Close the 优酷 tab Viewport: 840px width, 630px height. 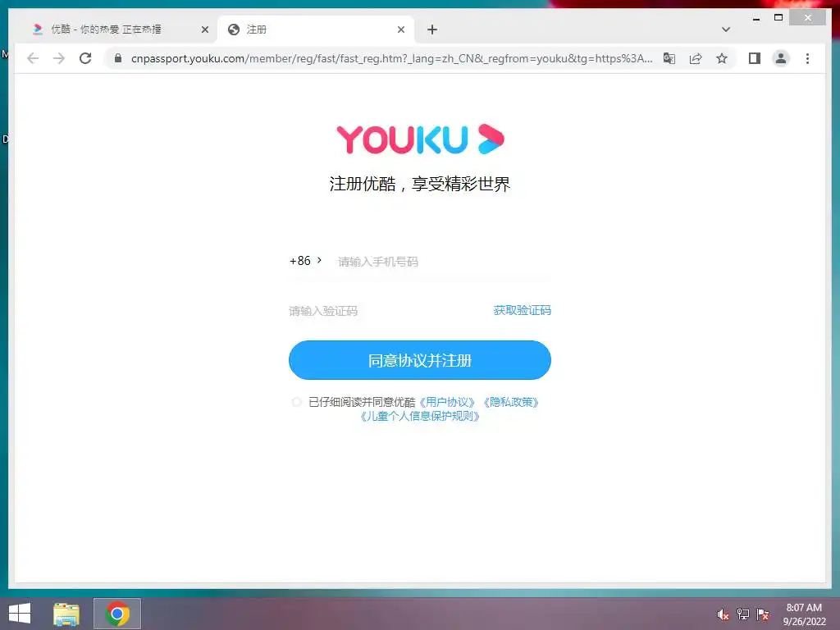tap(204, 30)
